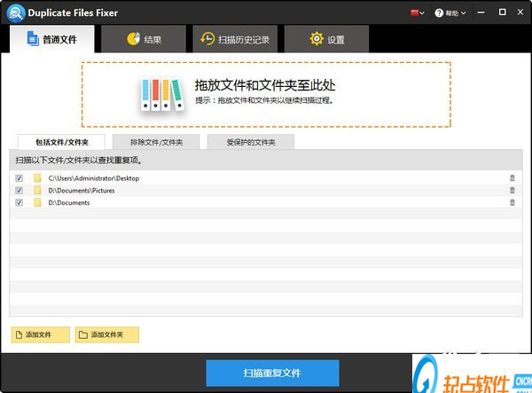The width and height of the screenshot is (532, 393).
Task: Click the document icon on the 普通文件 tab
Action: [33, 38]
